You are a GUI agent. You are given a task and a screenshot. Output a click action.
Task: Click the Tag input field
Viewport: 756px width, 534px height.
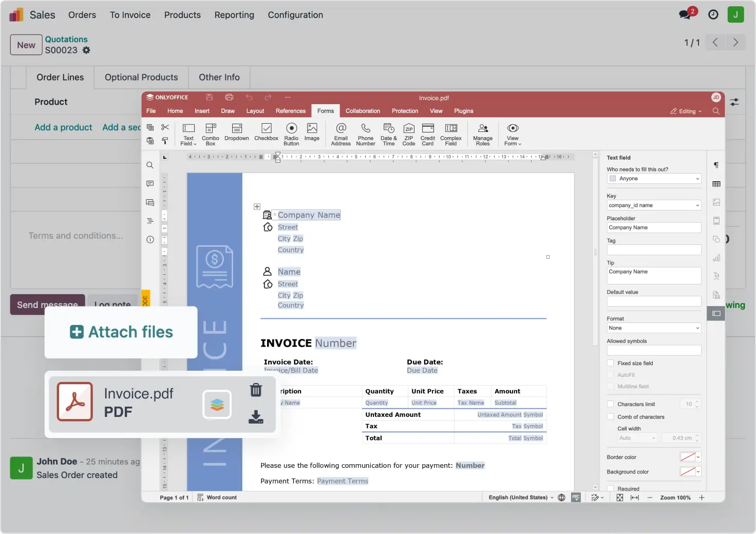(654, 250)
